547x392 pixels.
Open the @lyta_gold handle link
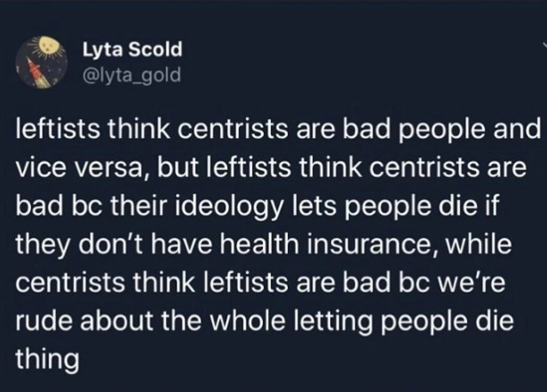coord(132,75)
